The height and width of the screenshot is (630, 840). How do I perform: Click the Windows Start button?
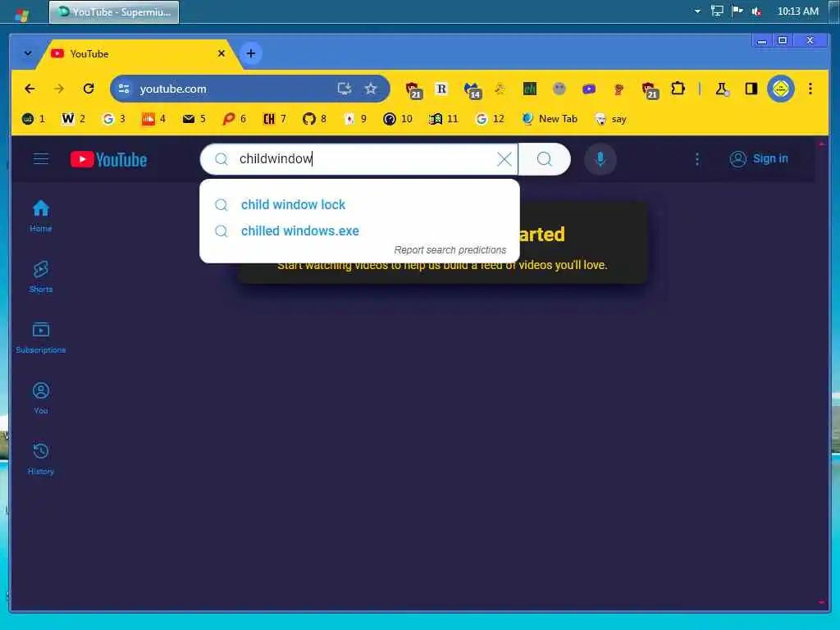tap(22, 13)
